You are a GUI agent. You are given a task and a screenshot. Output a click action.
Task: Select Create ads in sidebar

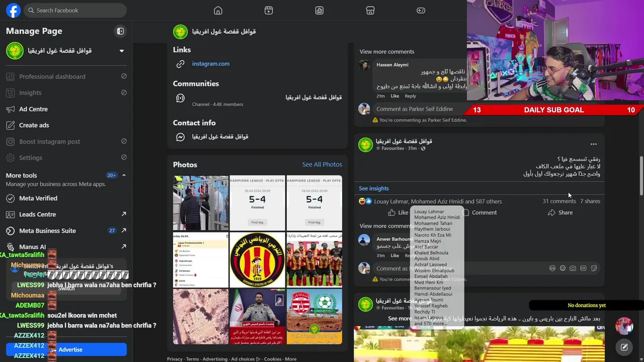click(x=66, y=125)
